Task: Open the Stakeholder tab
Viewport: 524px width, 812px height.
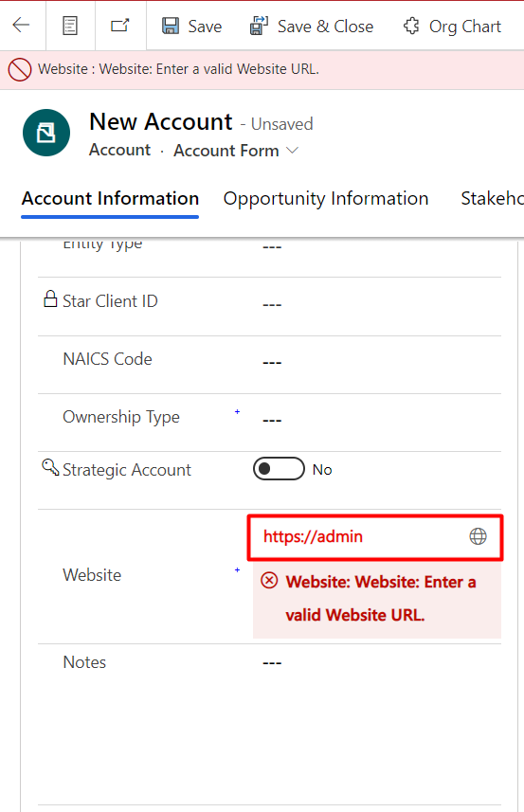Action: (492, 198)
